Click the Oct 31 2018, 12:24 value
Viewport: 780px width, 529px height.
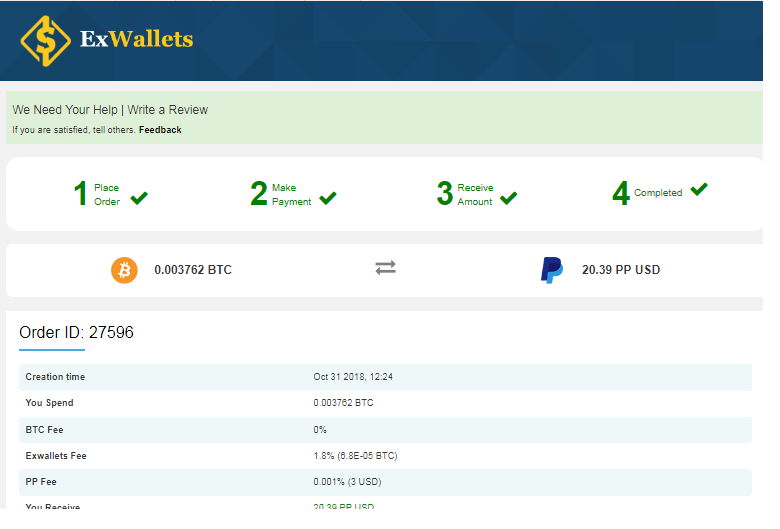click(353, 377)
